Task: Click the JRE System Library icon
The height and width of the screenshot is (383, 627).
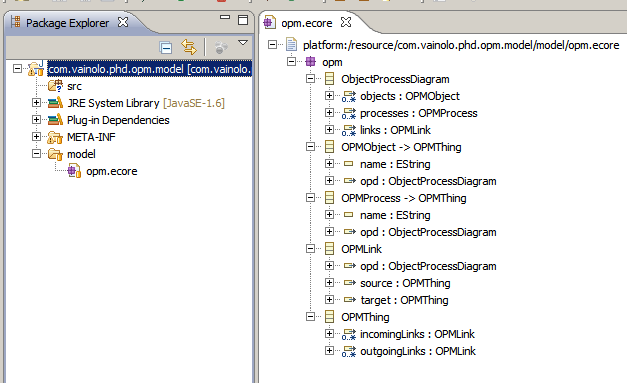Action: 55,103
